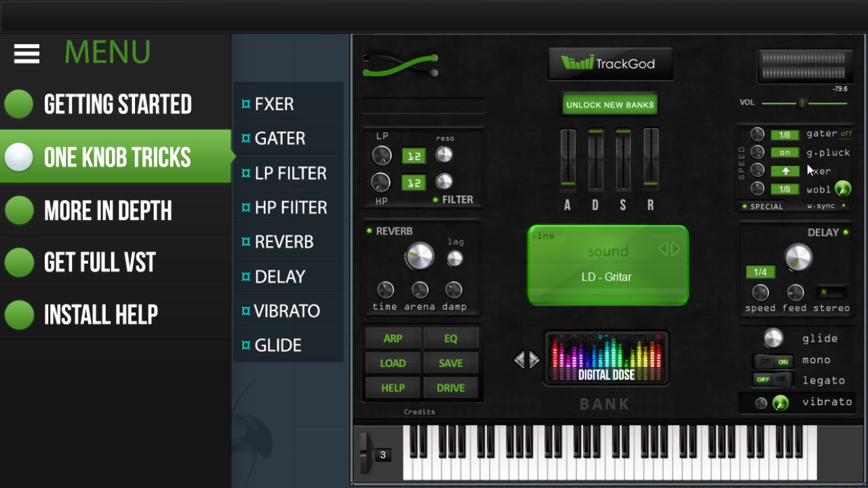This screenshot has width=868, height=488.
Task: Open the wobl speed 1/8 dropdown
Action: (785, 189)
